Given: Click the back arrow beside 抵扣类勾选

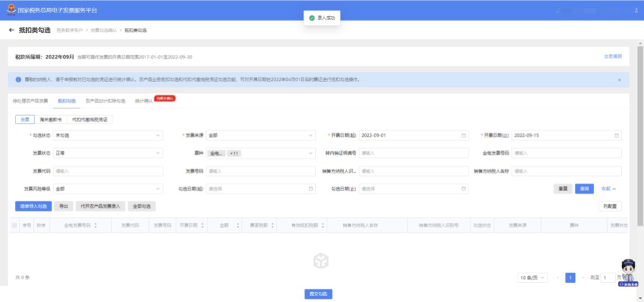Looking at the screenshot, I should tap(11, 30).
